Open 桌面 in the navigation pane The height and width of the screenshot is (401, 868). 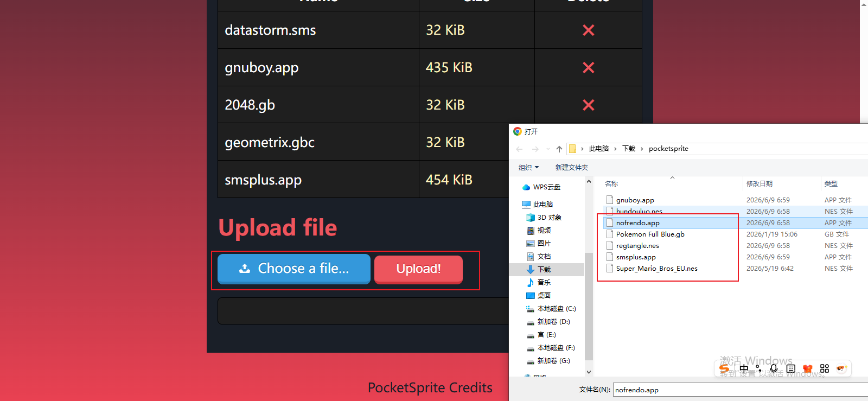click(x=539, y=296)
